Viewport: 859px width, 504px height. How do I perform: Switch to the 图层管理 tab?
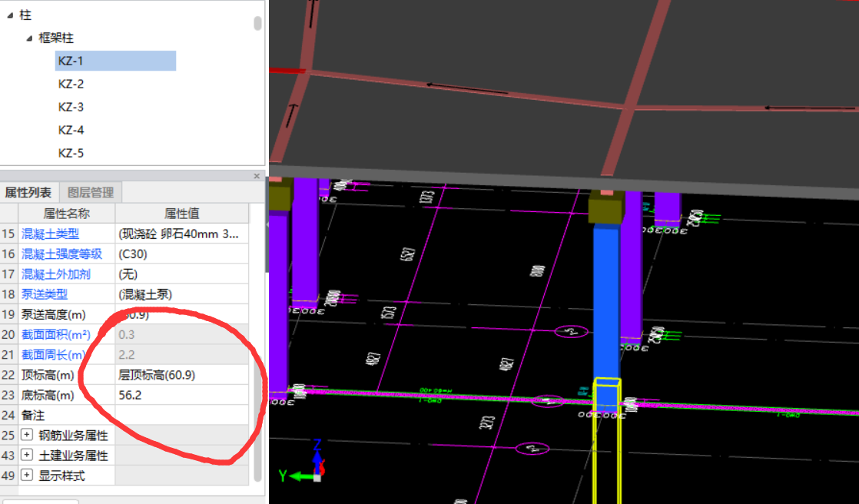(x=91, y=192)
